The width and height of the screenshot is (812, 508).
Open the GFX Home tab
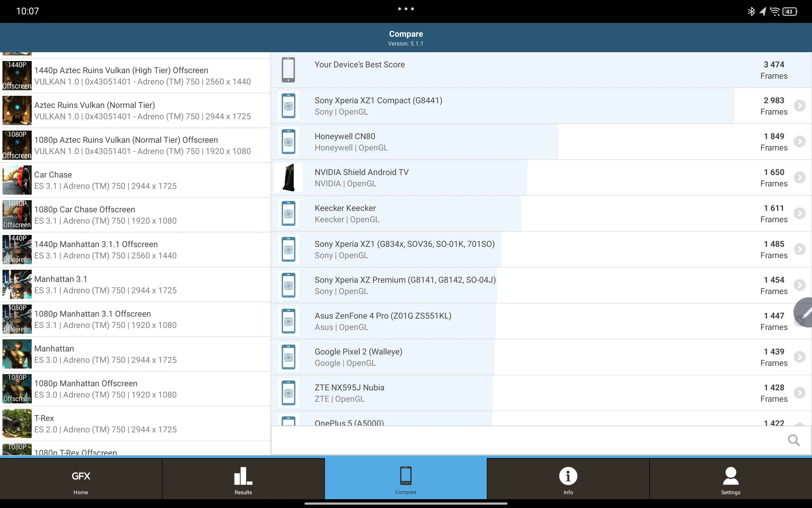(81, 479)
